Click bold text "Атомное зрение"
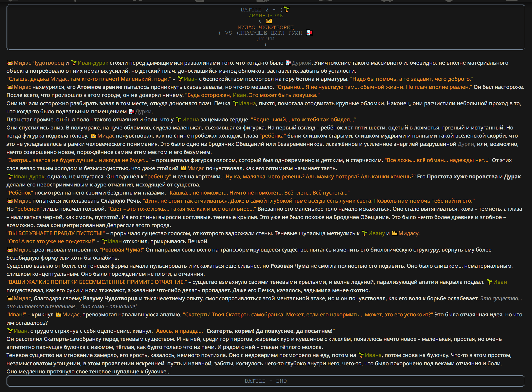The image size is (532, 392). coord(99,87)
